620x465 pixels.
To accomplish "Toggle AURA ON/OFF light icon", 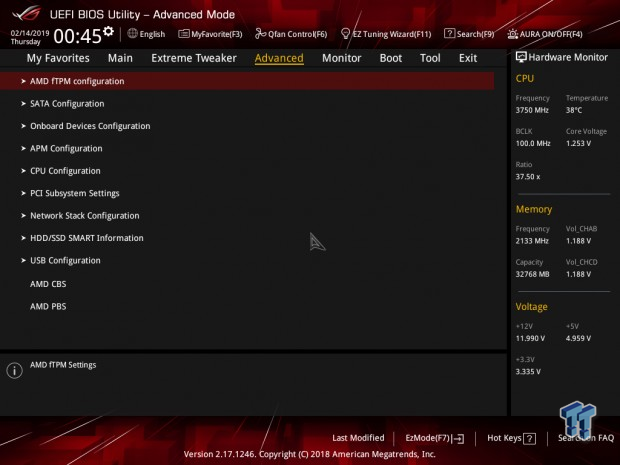I will pyautogui.click(x=512, y=34).
